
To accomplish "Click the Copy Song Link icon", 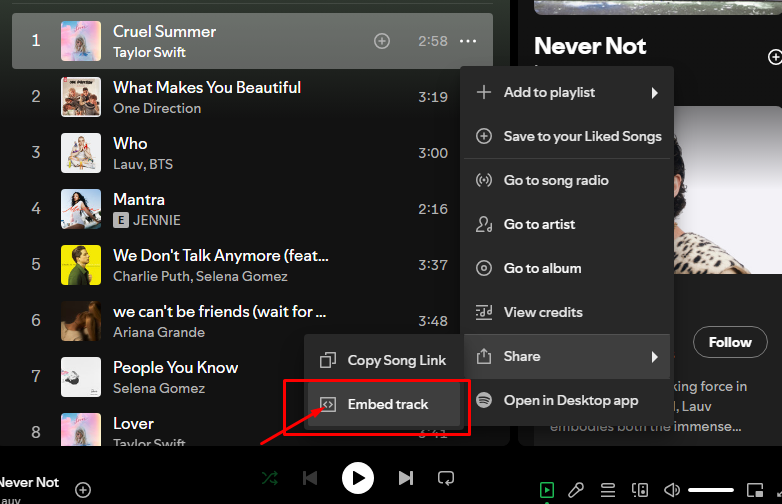I will (328, 360).
